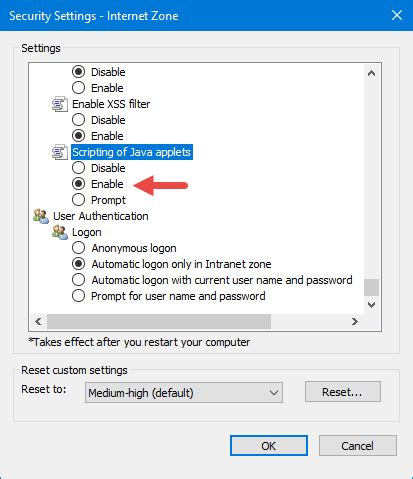Click the vertical scrollbar down arrow

[x=371, y=304]
